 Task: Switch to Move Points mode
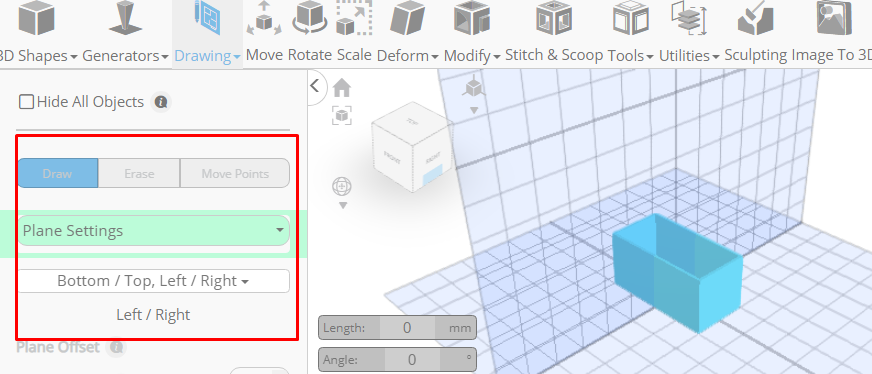235,173
